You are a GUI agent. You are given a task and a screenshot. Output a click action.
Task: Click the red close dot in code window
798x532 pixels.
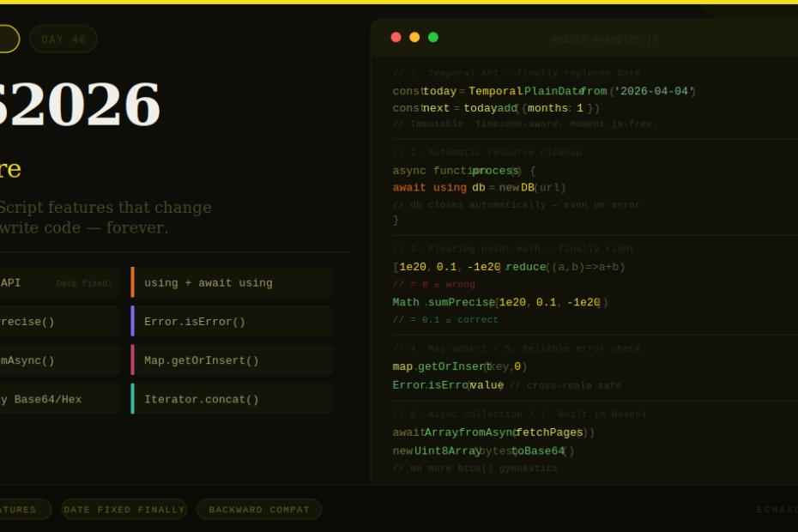396,37
